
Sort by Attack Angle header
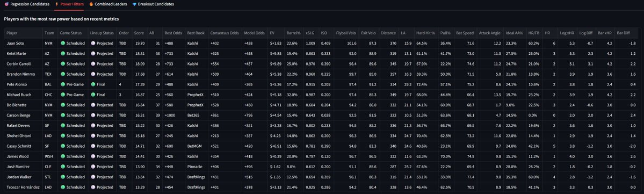pyautogui.click(x=489, y=33)
